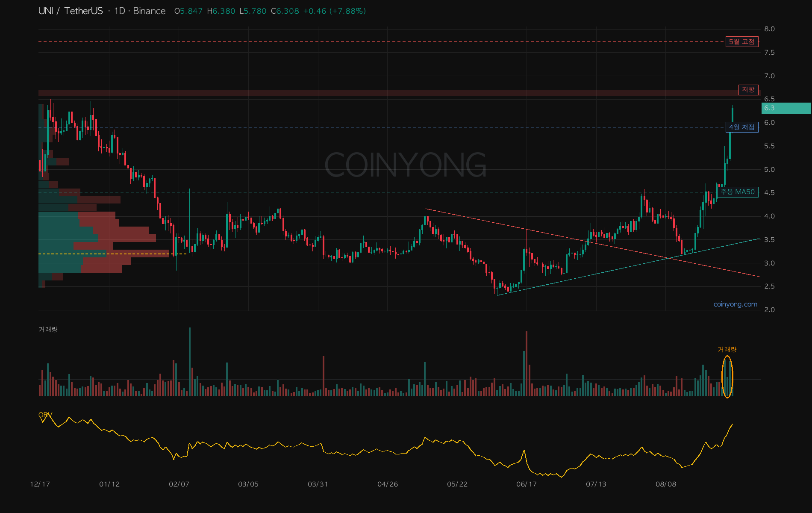Click the '저항' resistance zone label
This screenshot has height=513, width=812.
(748, 90)
